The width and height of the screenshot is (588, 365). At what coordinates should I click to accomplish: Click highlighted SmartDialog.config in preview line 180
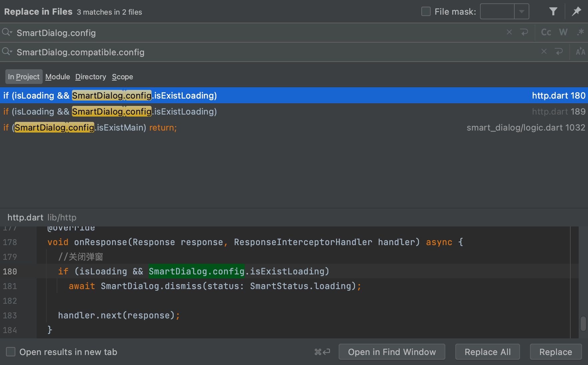pos(197,271)
